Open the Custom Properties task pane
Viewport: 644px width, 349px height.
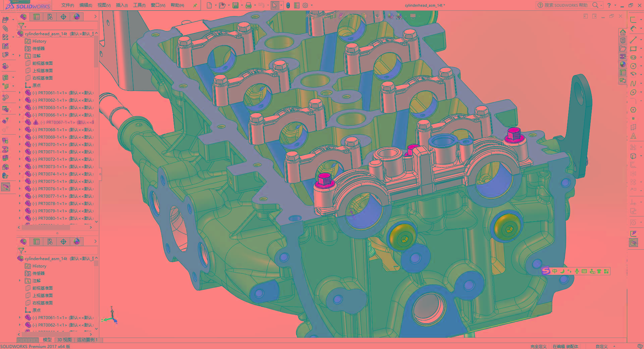point(623,73)
